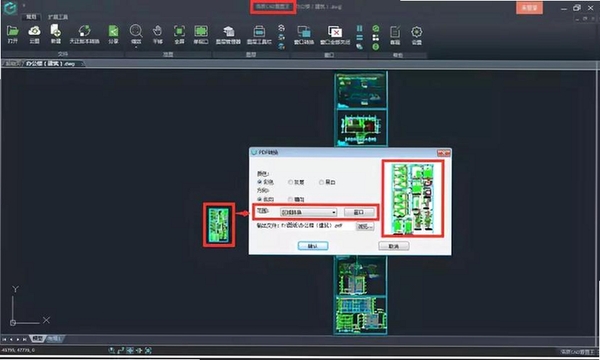Expand the range dropdown in the PDF dialog
This screenshot has width=600, height=360.
308,212
